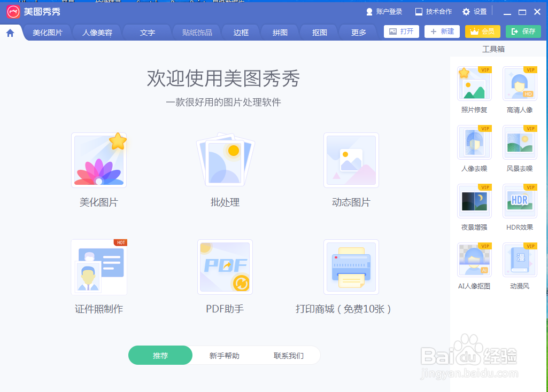The height and width of the screenshot is (392, 548).
Task: Click the 打开 open image button
Action: coord(401,32)
